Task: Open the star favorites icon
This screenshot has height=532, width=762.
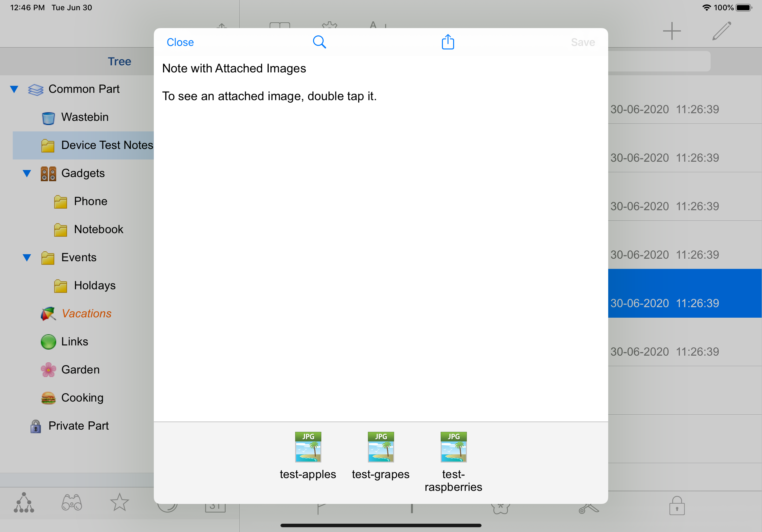Action: coord(119,502)
